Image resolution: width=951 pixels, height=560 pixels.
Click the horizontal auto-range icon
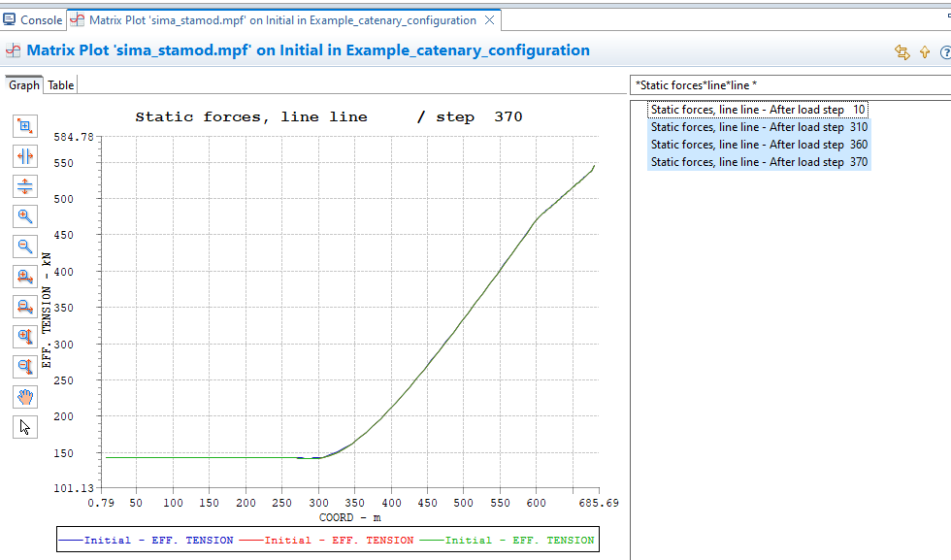point(25,155)
